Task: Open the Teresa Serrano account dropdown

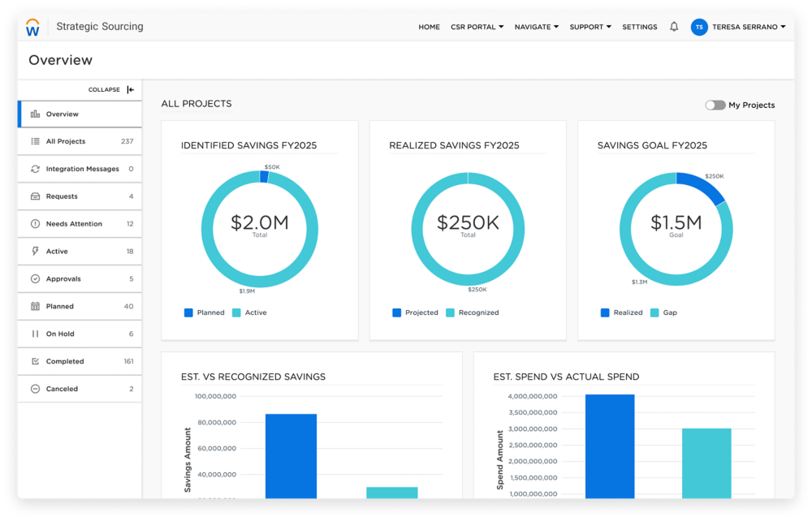Action: pyautogui.click(x=748, y=27)
